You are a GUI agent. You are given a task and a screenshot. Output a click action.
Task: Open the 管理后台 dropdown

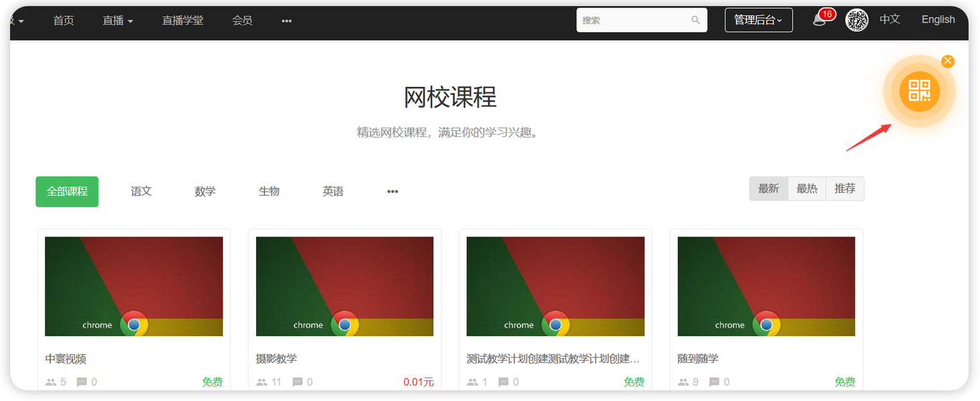pyautogui.click(x=759, y=20)
